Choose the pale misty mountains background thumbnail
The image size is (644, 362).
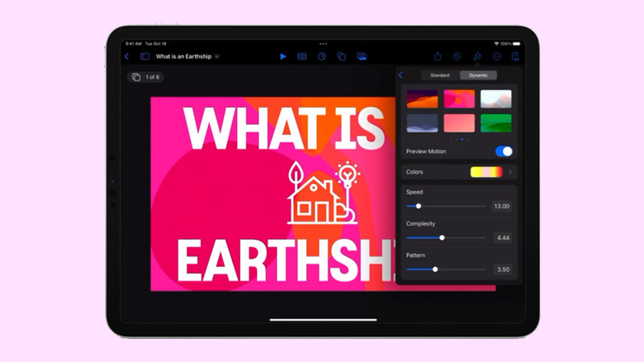(x=495, y=98)
